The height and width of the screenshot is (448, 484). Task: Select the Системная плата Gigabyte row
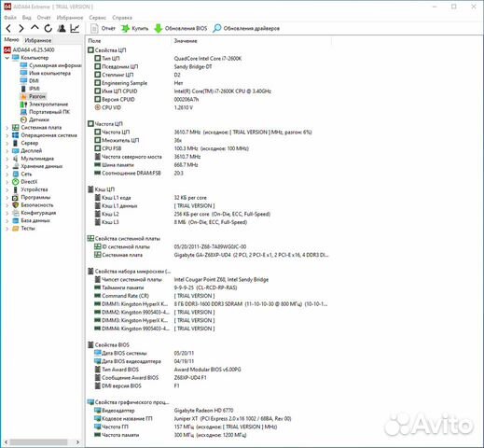(x=212, y=255)
